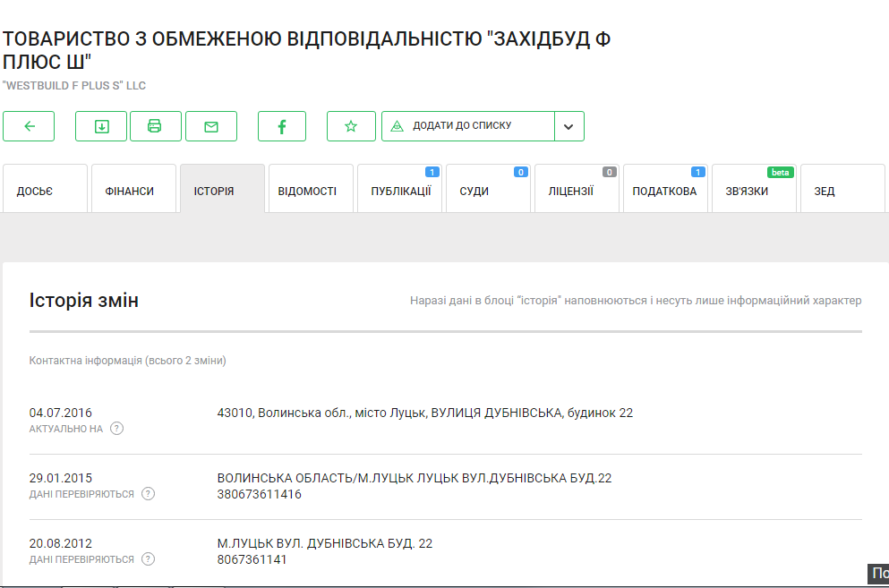The image size is (889, 588).
Task: Click the email envelope icon button
Action: [x=211, y=126]
